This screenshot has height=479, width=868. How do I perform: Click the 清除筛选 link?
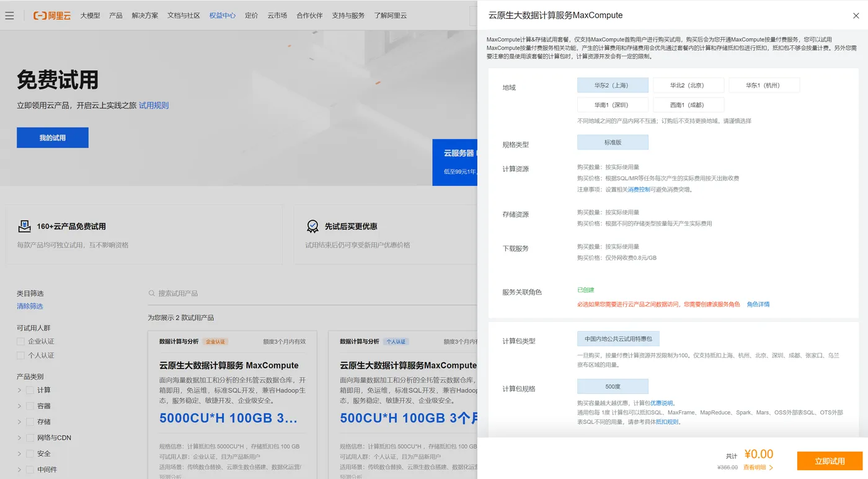(x=30, y=307)
